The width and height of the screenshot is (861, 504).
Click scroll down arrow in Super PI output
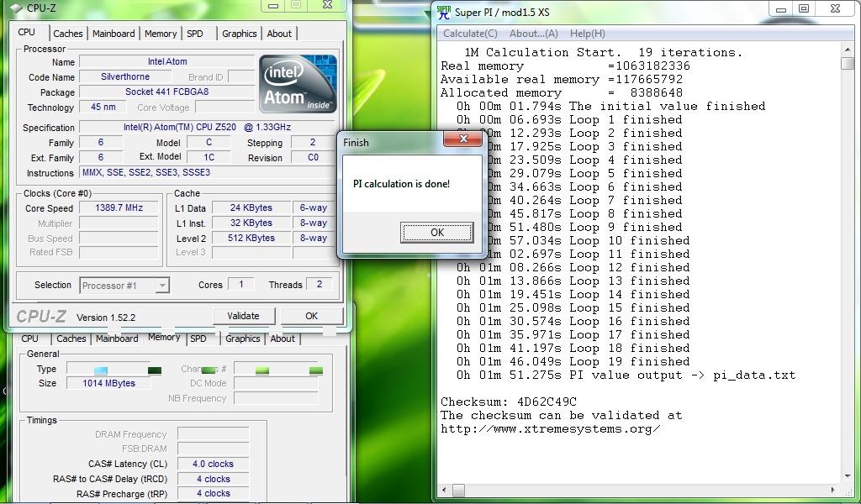click(848, 476)
